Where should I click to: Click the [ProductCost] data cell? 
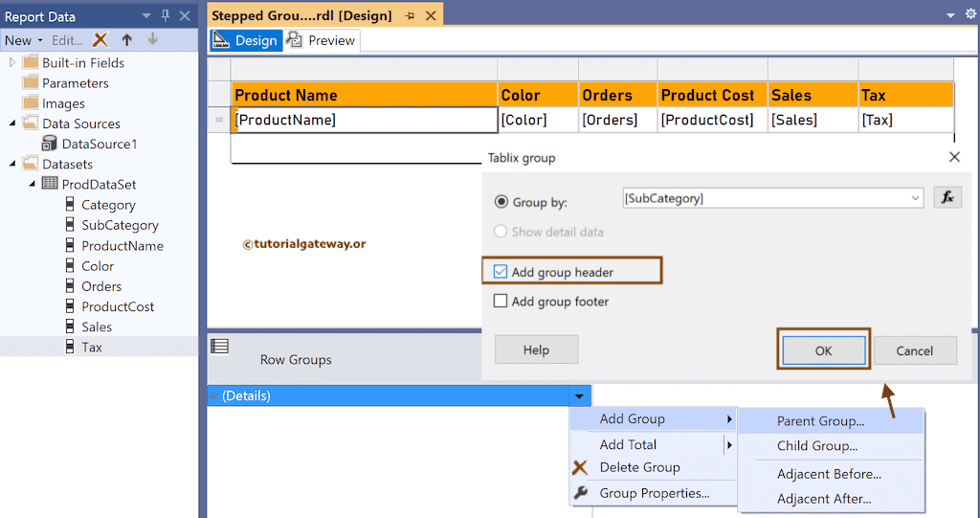click(x=712, y=120)
